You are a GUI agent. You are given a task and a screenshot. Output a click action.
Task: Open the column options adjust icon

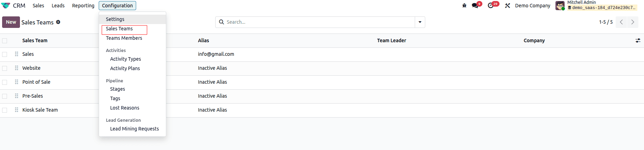(x=638, y=40)
